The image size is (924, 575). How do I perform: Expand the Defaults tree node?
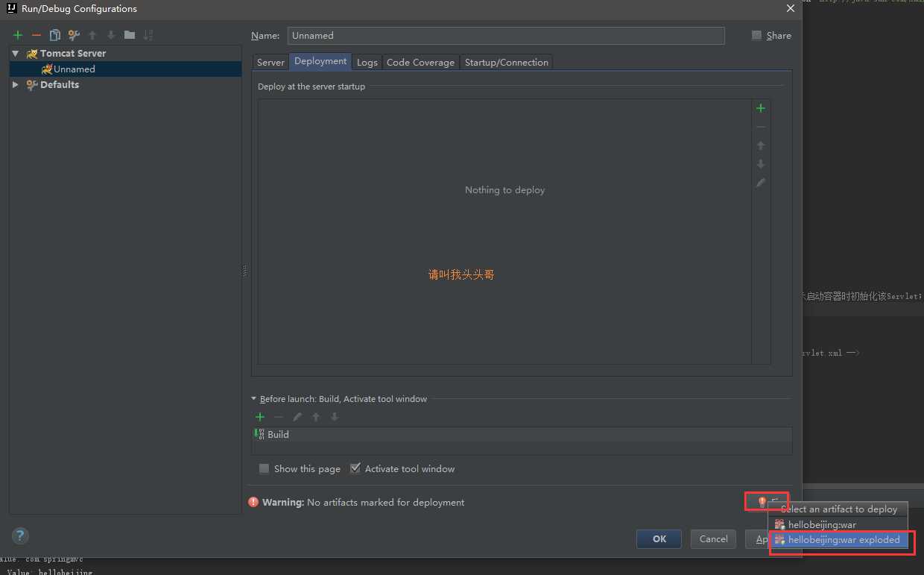point(15,85)
